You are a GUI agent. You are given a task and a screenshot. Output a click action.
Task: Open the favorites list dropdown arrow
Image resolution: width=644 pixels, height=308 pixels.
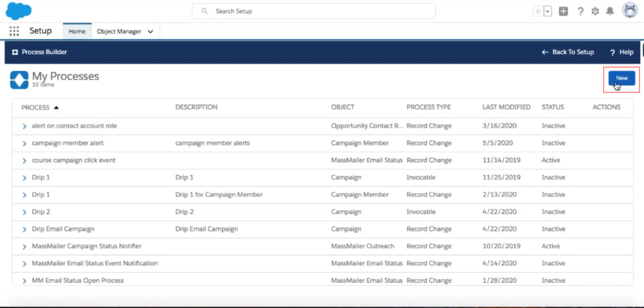click(x=548, y=11)
